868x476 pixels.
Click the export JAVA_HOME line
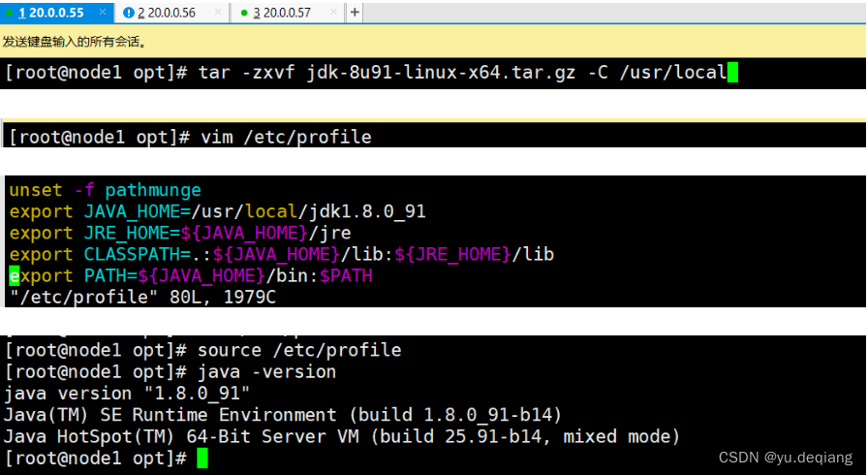coord(218,211)
